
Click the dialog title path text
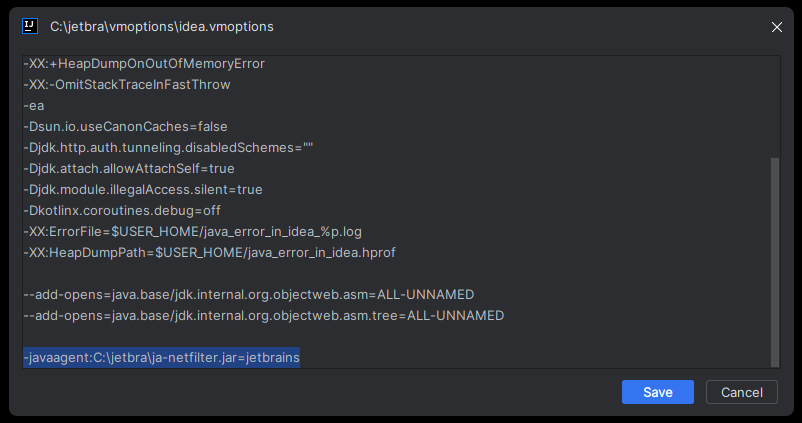pyautogui.click(x=162, y=27)
